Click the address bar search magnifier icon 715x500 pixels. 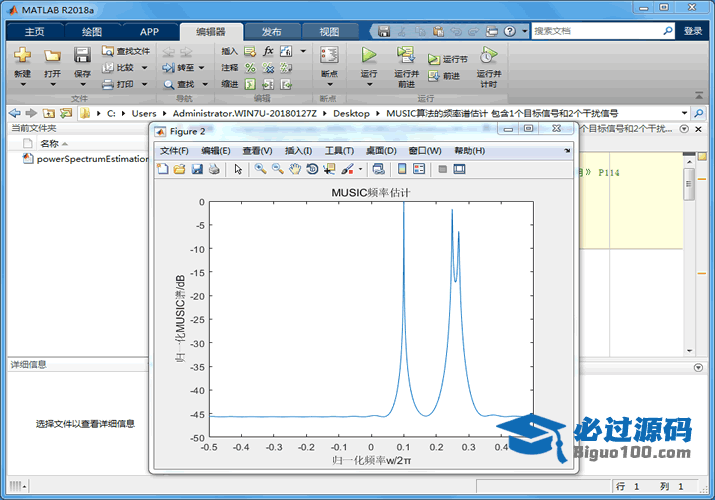[x=699, y=113]
